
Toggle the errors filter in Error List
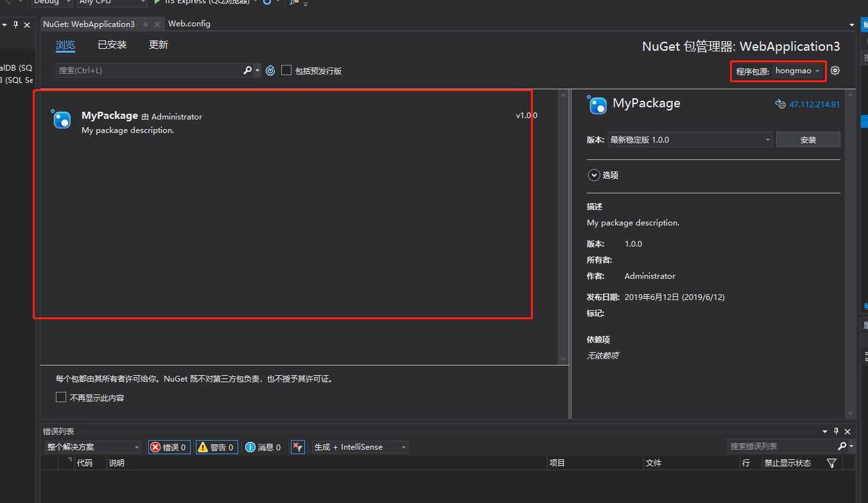point(169,447)
